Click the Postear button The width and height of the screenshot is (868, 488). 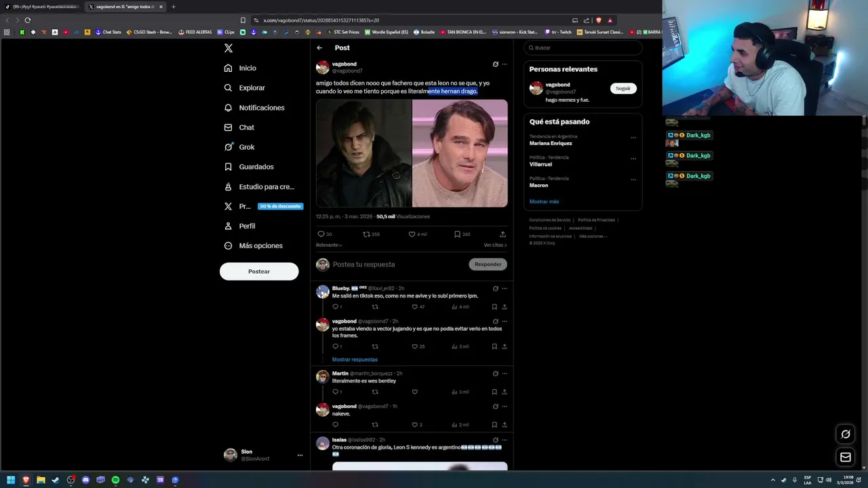(259, 271)
